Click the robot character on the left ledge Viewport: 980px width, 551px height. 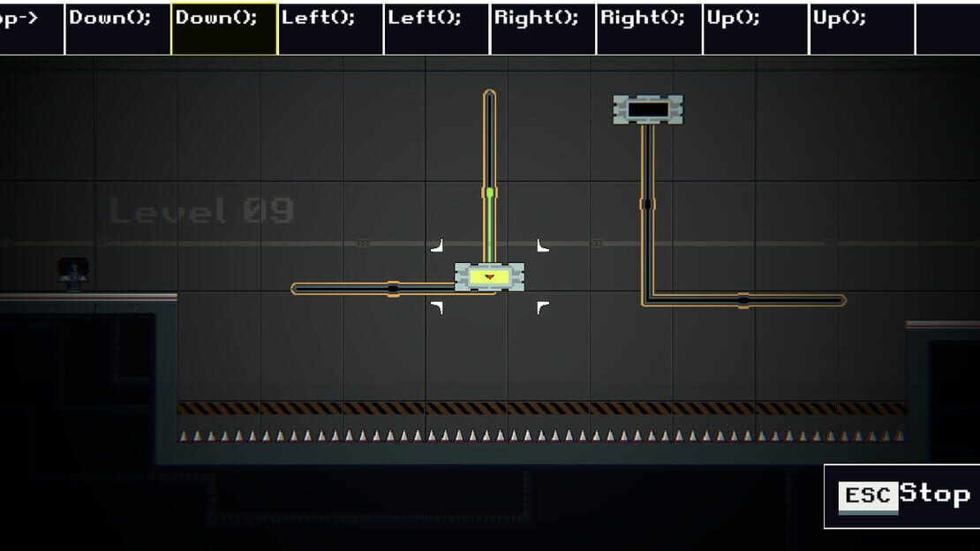point(73,275)
